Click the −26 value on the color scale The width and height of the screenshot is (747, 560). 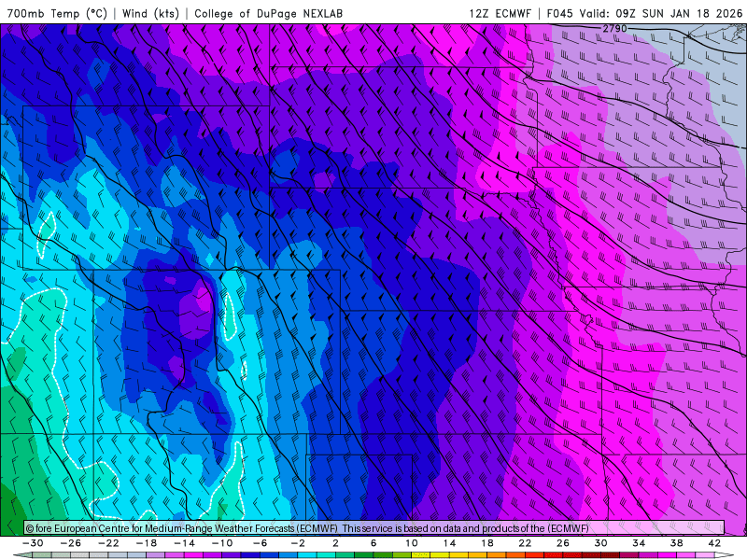(71, 543)
